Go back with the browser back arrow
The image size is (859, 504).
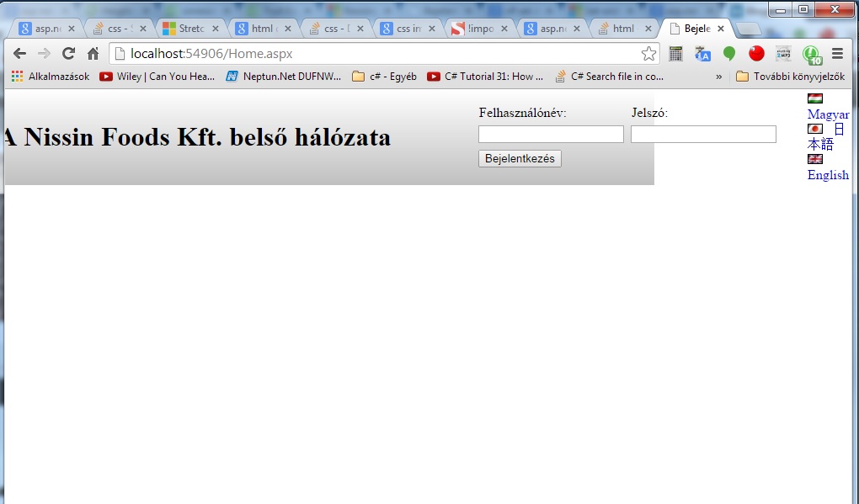click(19, 54)
